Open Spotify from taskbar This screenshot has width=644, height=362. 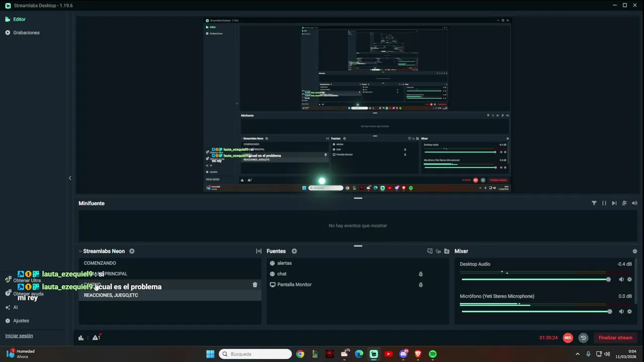coord(433,354)
